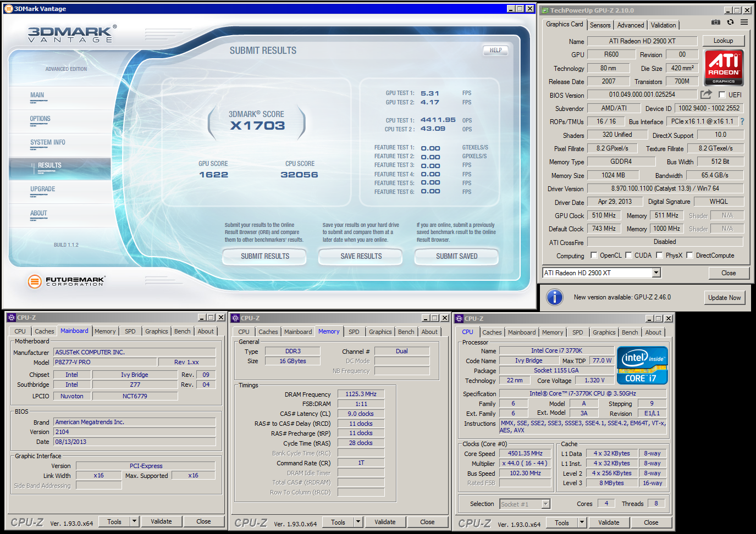Enable the DirectCompute checkbox
Image resolution: width=756 pixels, height=534 pixels.
pyautogui.click(x=689, y=255)
